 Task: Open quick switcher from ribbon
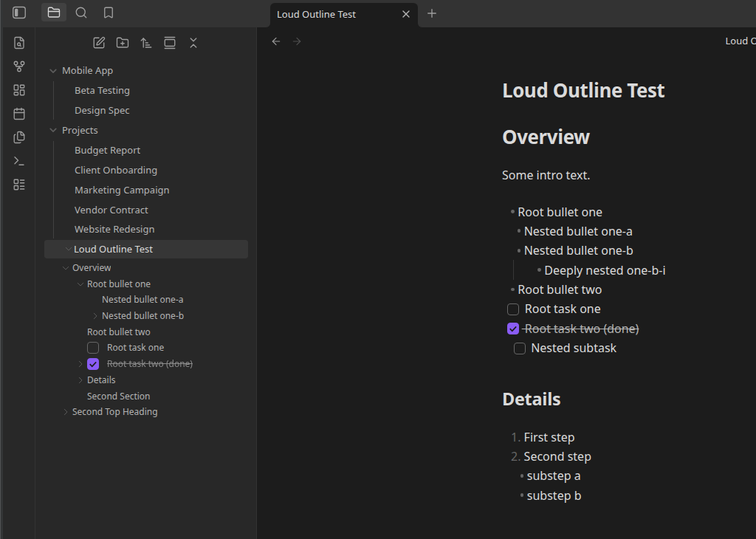point(19,43)
